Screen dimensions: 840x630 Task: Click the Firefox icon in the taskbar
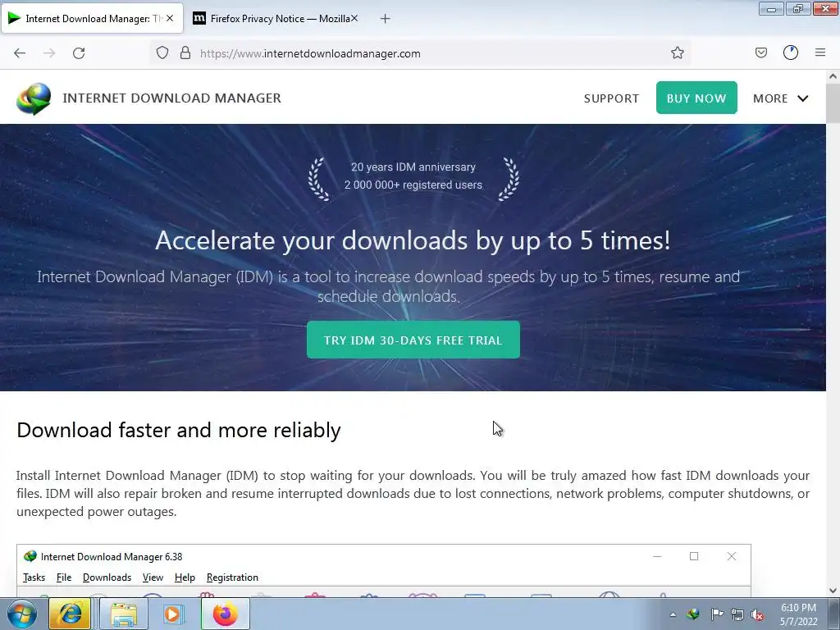[225, 614]
